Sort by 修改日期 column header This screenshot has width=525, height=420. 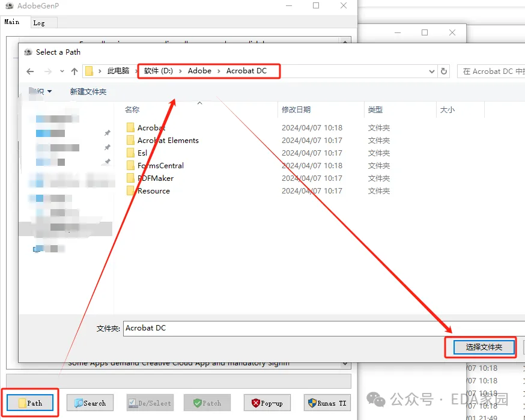click(296, 109)
